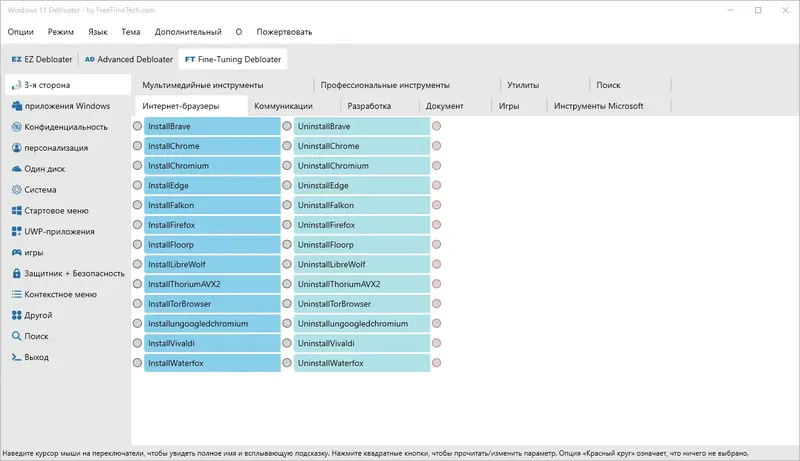Open the Игры tab
This screenshot has width=800, height=461.
[x=508, y=106]
